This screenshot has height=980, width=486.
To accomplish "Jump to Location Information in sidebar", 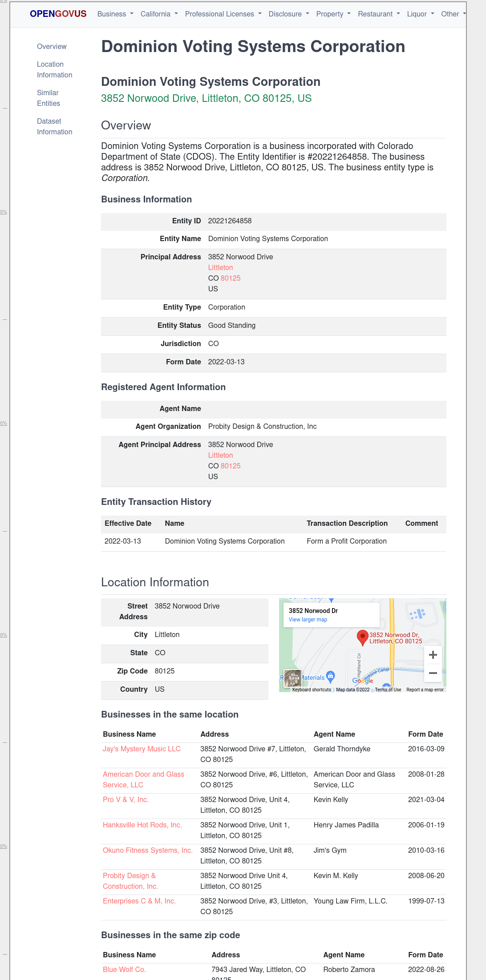I will [x=54, y=70].
